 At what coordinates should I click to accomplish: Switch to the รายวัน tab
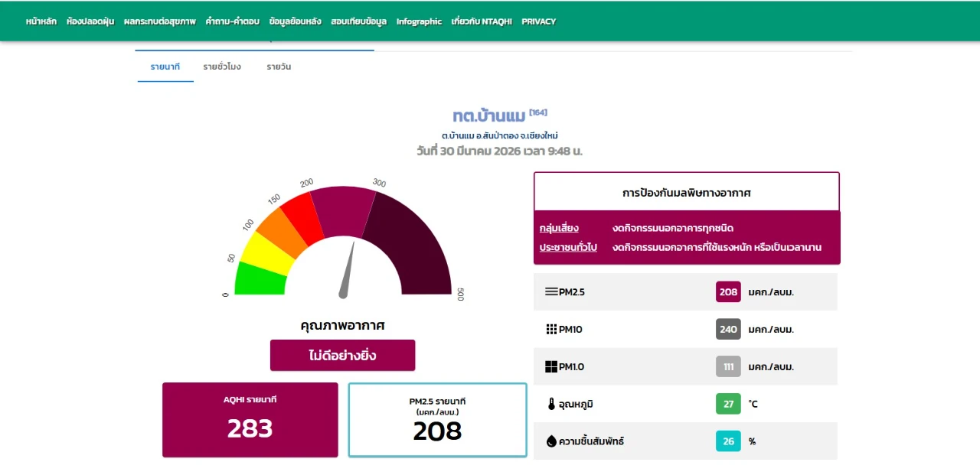[279, 67]
